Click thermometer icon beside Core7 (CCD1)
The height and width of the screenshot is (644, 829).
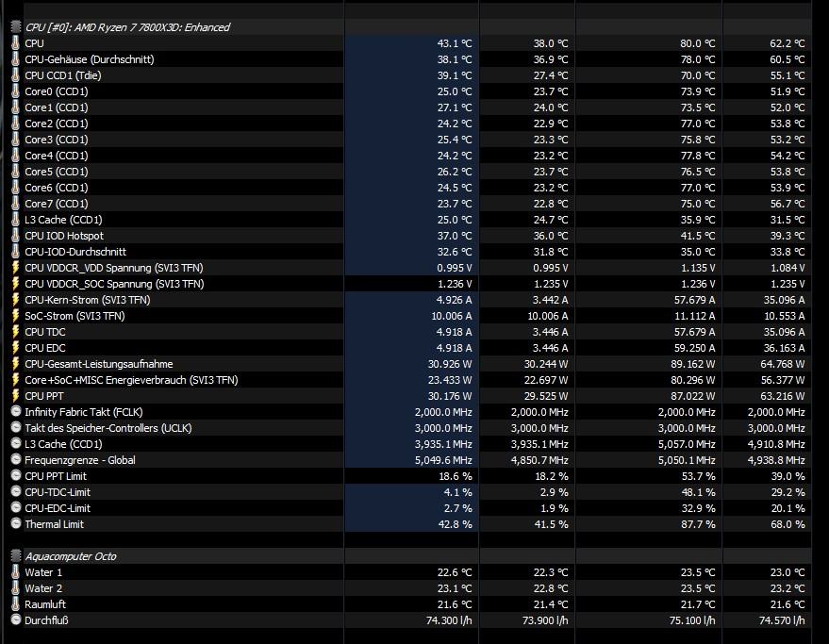16,204
